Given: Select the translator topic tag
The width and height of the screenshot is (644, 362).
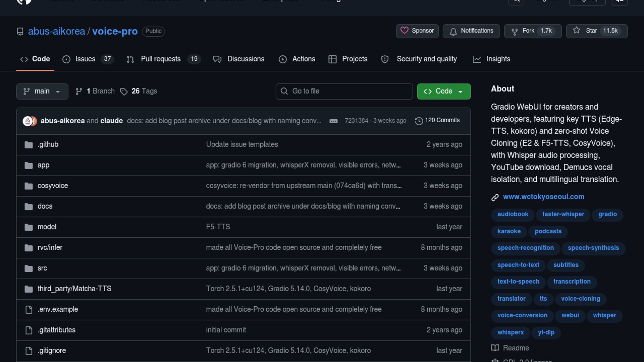Looking at the screenshot, I should [x=511, y=299].
